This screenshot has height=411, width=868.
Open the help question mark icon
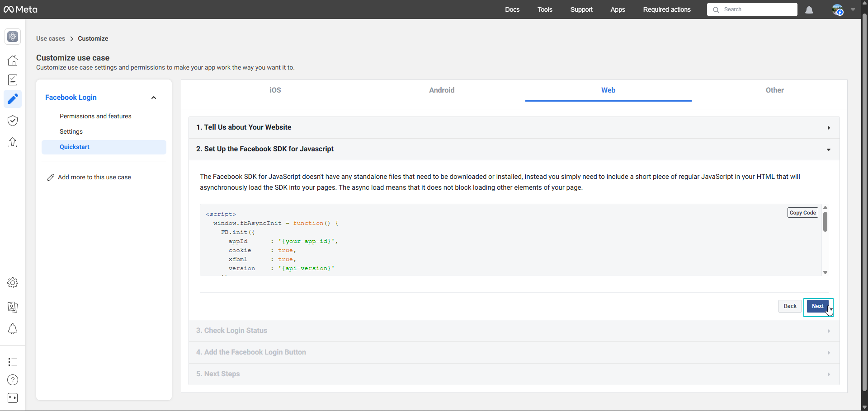13,380
